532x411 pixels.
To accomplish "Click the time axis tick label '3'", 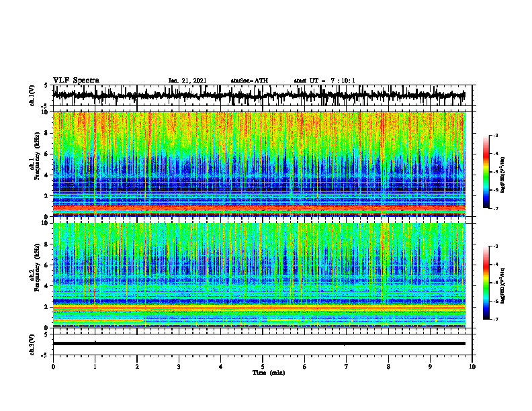I will 179,367.
